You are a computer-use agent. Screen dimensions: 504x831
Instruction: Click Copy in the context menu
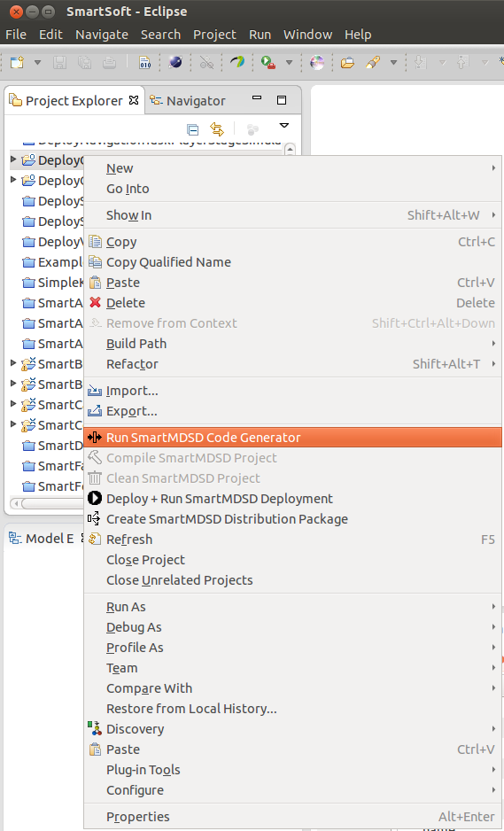coord(292,242)
